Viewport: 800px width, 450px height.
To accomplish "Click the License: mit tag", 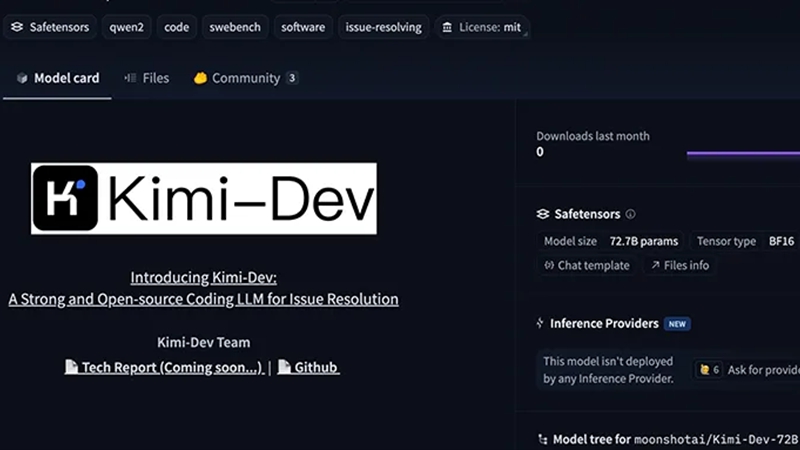I will coord(482,27).
